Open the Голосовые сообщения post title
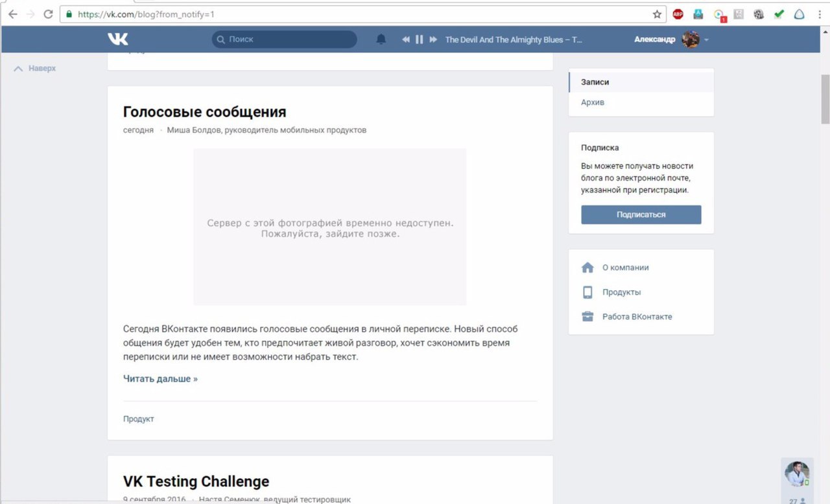The height and width of the screenshot is (504, 830). [x=204, y=111]
